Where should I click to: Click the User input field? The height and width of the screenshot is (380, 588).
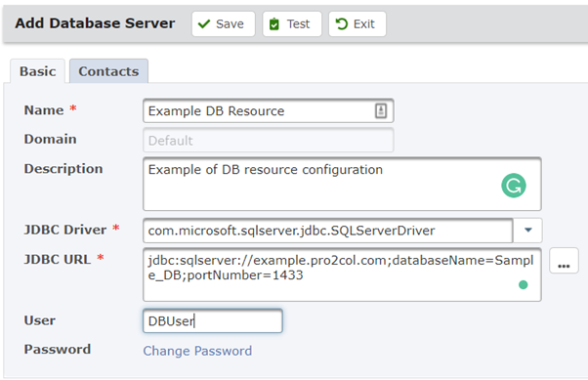coord(213,321)
